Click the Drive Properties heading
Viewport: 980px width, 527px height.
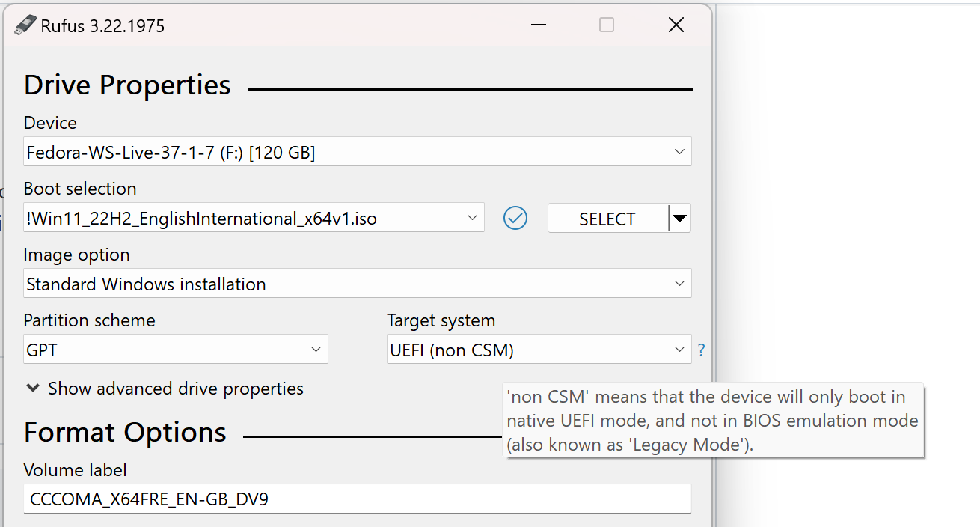tap(127, 85)
